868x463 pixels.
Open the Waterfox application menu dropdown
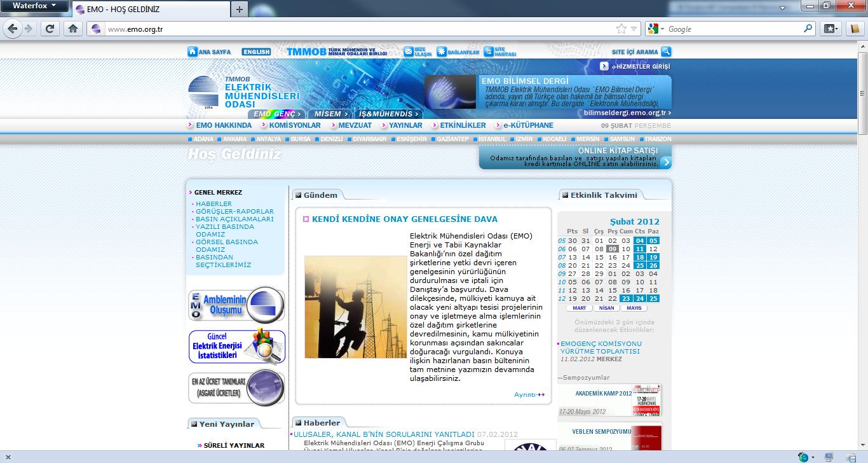tap(34, 6)
